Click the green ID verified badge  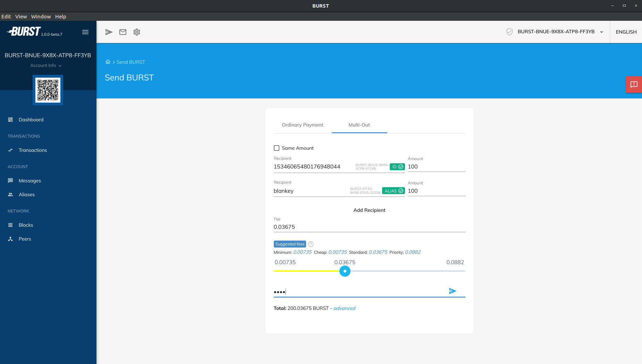[397, 167]
